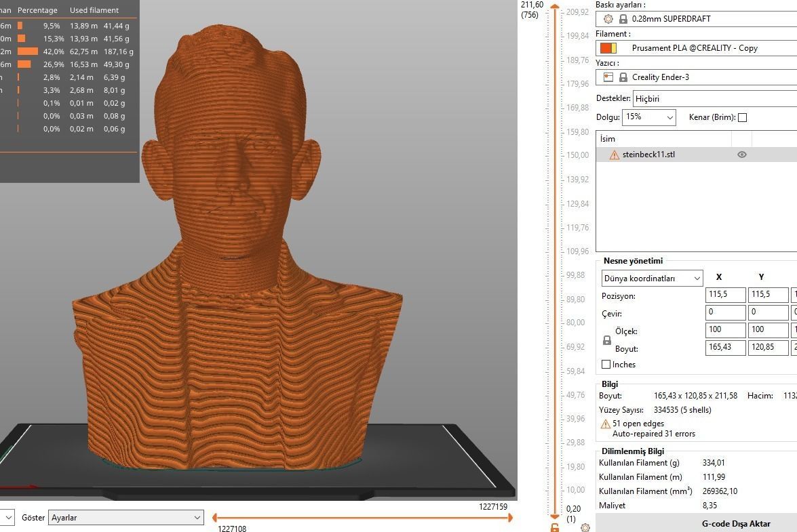Image resolution: width=797 pixels, height=532 pixels.
Task: Click the Ölçek X field
Action: (725, 330)
